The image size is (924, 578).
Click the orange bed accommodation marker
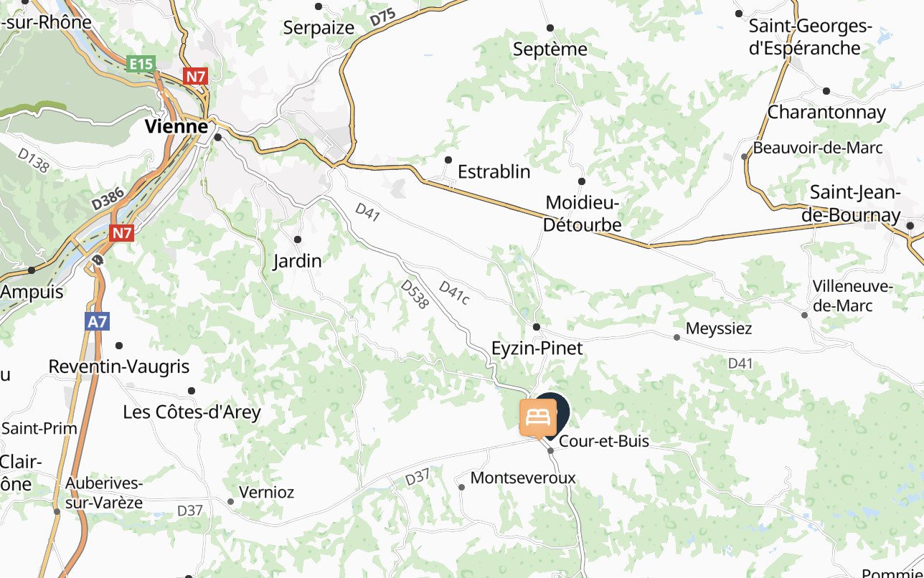click(537, 417)
